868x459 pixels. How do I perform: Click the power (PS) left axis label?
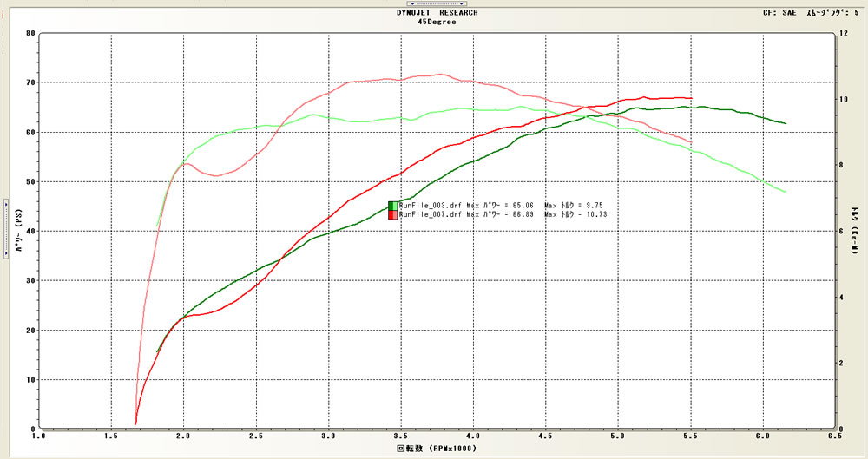pos(17,233)
